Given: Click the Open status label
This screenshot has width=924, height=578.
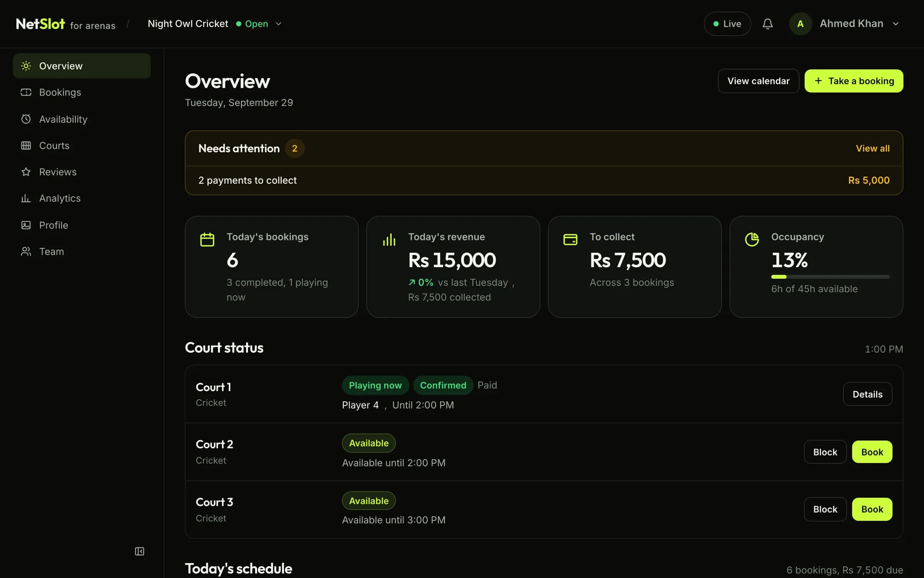Looking at the screenshot, I should click(256, 24).
